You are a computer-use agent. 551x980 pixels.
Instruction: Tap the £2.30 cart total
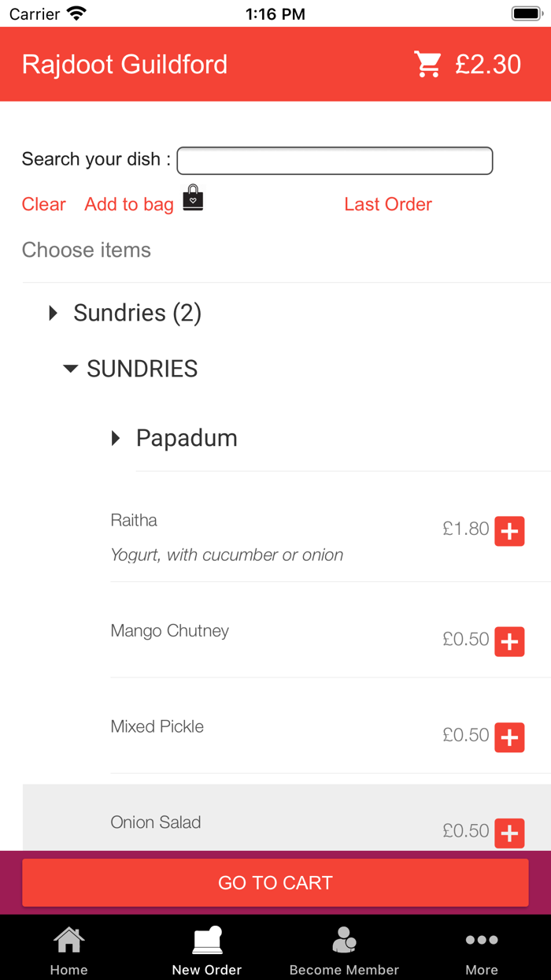(488, 64)
